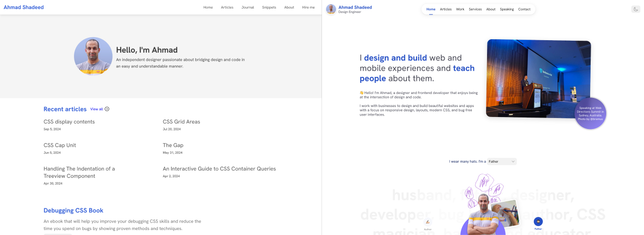The width and height of the screenshot is (644, 235).
Task: Toggle dark mode with the moon icon
Action: pos(635,9)
